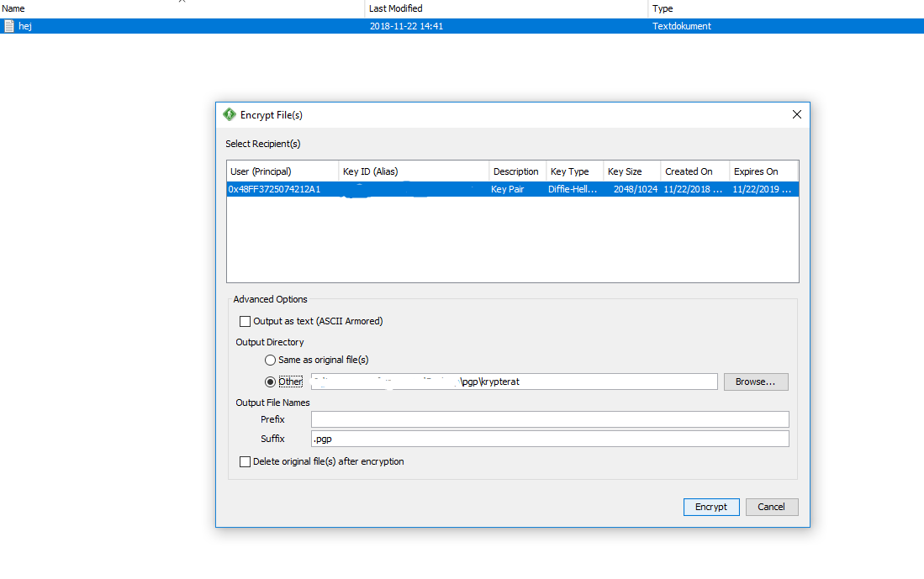Click the hej text document file icon
This screenshot has height=579, width=924.
pos(9,26)
